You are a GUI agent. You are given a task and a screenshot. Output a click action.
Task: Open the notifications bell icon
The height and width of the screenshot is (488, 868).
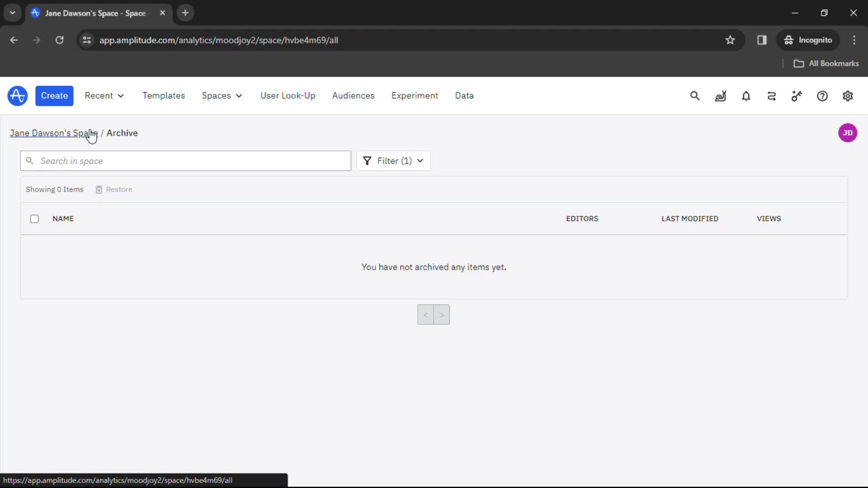(746, 96)
